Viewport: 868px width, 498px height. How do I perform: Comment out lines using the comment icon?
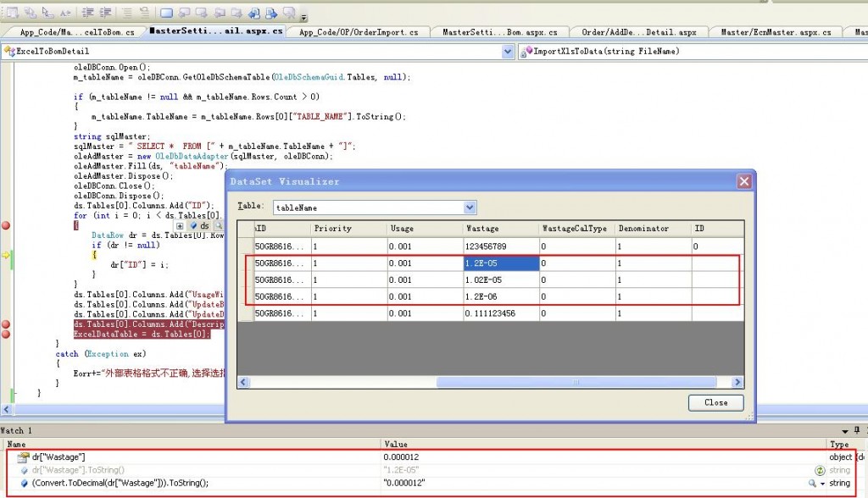(126, 11)
